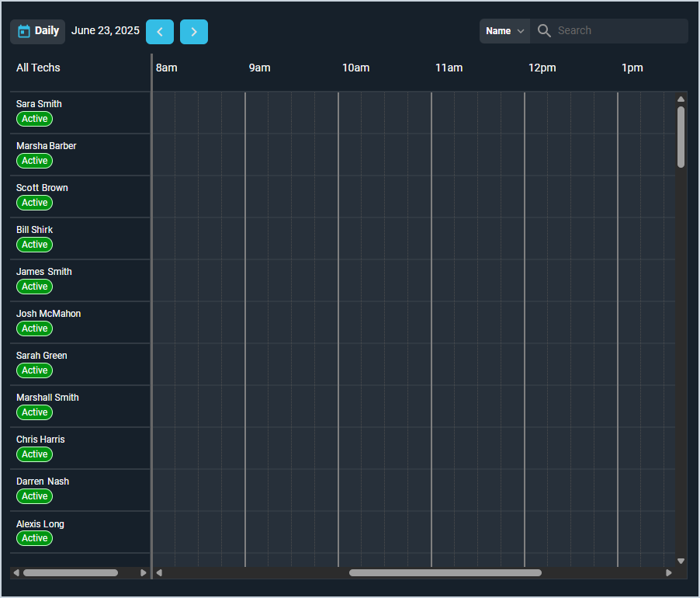Toggle Active status badge for Sara Smith
The width and height of the screenshot is (700, 598).
[x=34, y=119]
